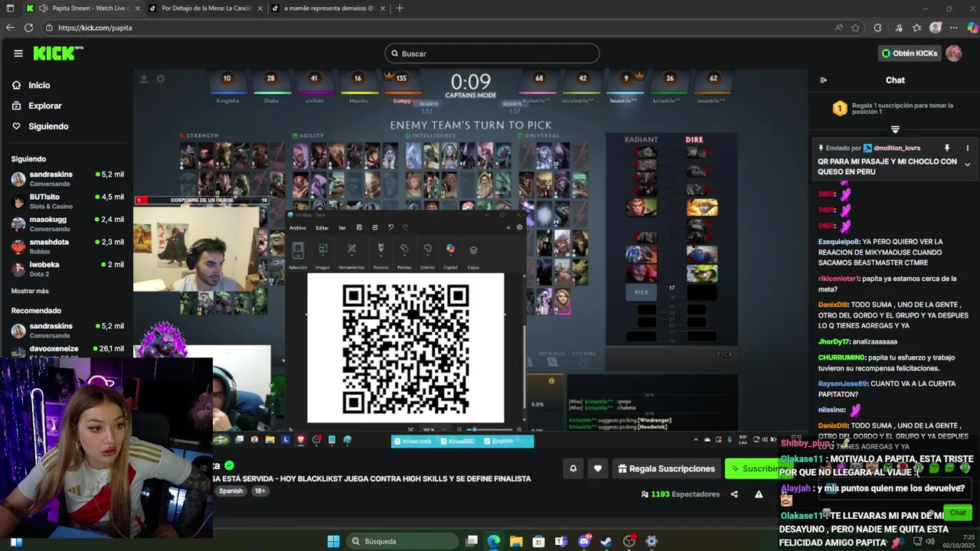
Task: Share the stream with the share icon
Action: pos(734,494)
